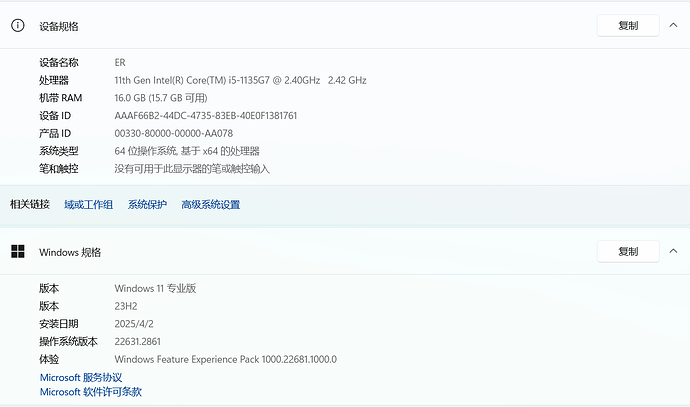The height and width of the screenshot is (407, 690).
Task: Collapse the Windows 规格 section chevron
Action: (x=673, y=251)
